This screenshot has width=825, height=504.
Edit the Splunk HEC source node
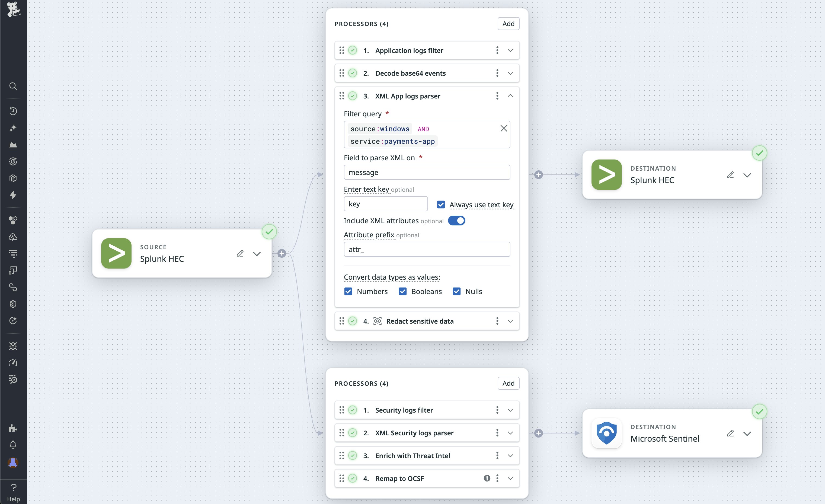240,254
